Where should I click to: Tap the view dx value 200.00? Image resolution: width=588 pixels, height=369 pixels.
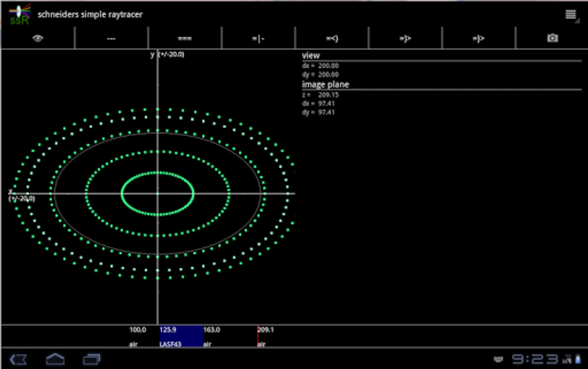(x=328, y=66)
